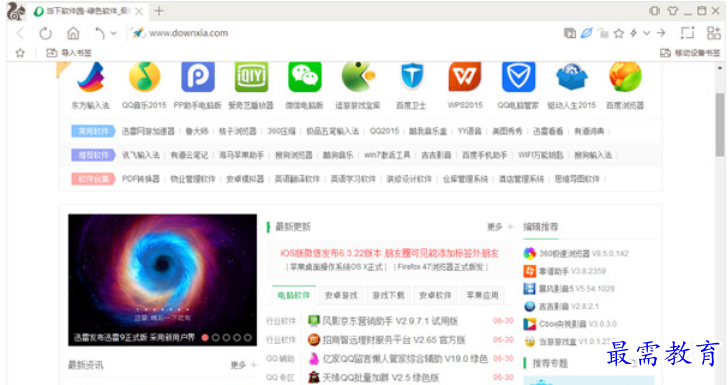Viewport: 728px width, 385px height.
Task: Click the browser back arrow
Action: [20, 33]
